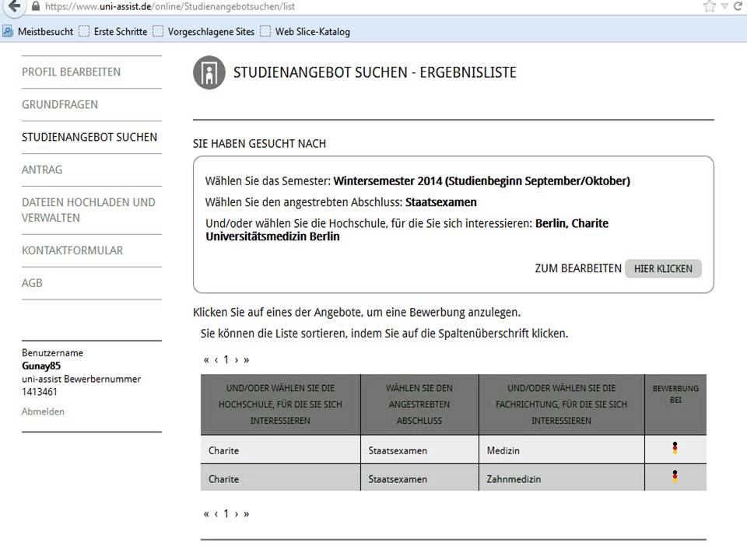Open the Antrag menu item
The image size is (747, 560).
42,170
